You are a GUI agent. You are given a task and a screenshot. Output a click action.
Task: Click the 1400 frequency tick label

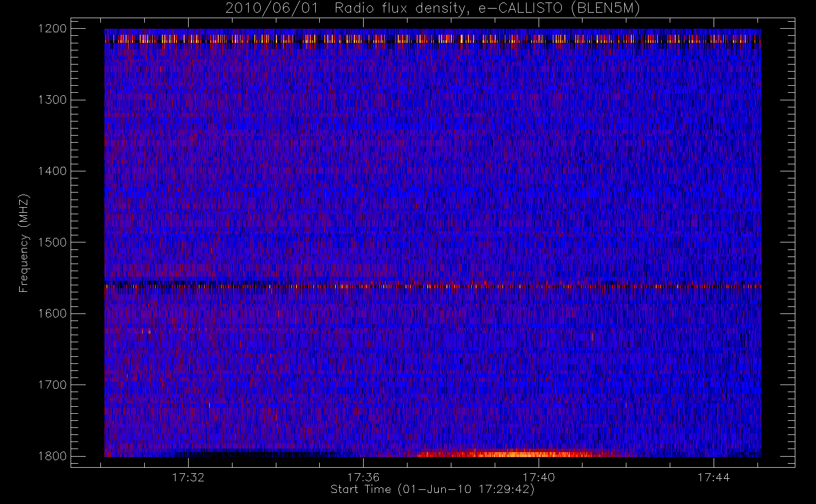click(x=52, y=171)
